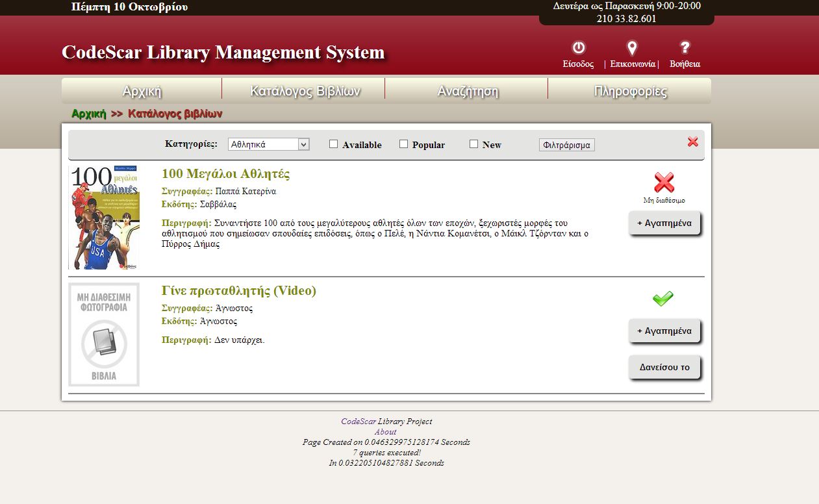This screenshot has width=819, height=504.
Task: Click the no-photo placeholder book image
Action: point(104,334)
